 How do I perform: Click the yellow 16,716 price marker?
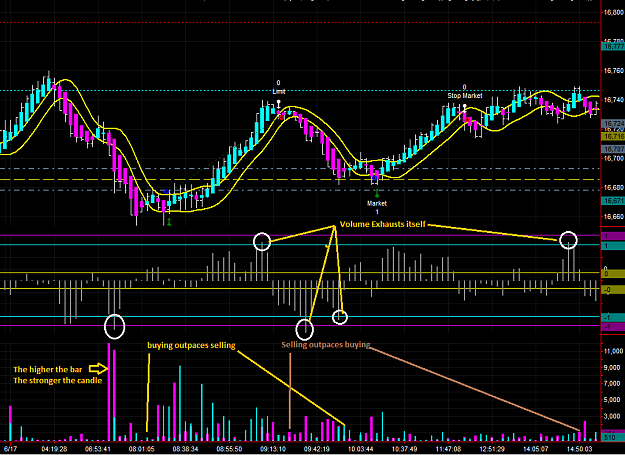613,137
